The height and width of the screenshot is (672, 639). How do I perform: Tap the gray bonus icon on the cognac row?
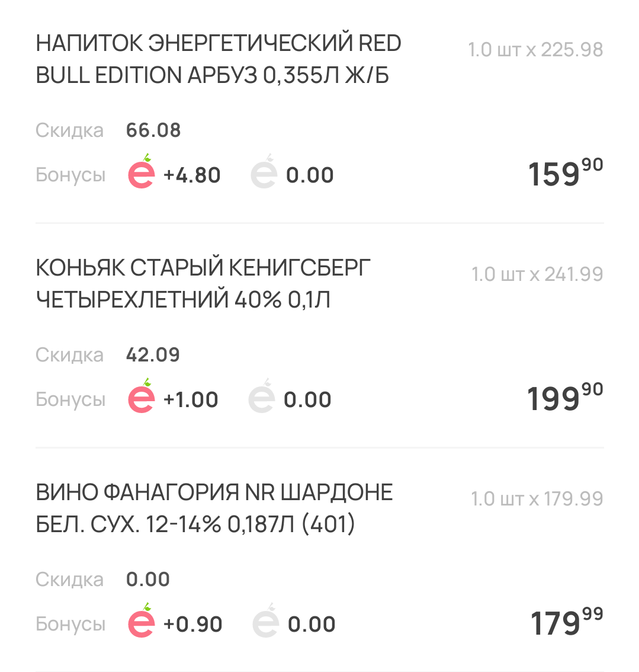[x=261, y=396]
